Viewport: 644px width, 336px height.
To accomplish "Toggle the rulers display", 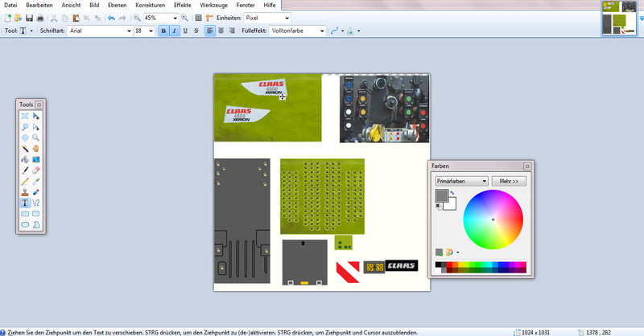I will click(x=209, y=18).
